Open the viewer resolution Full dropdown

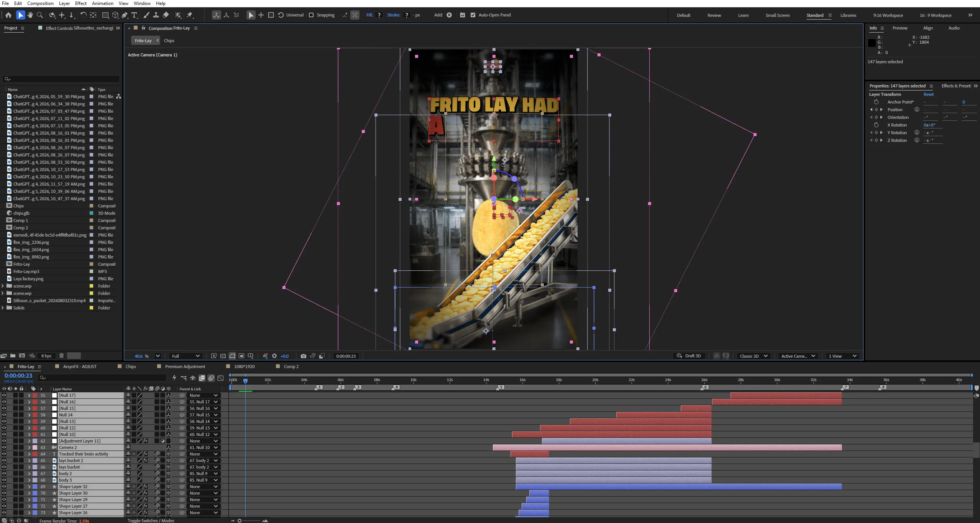[186, 356]
